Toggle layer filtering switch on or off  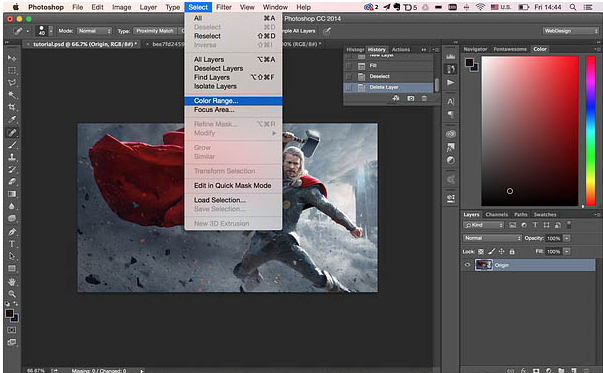tap(569, 225)
